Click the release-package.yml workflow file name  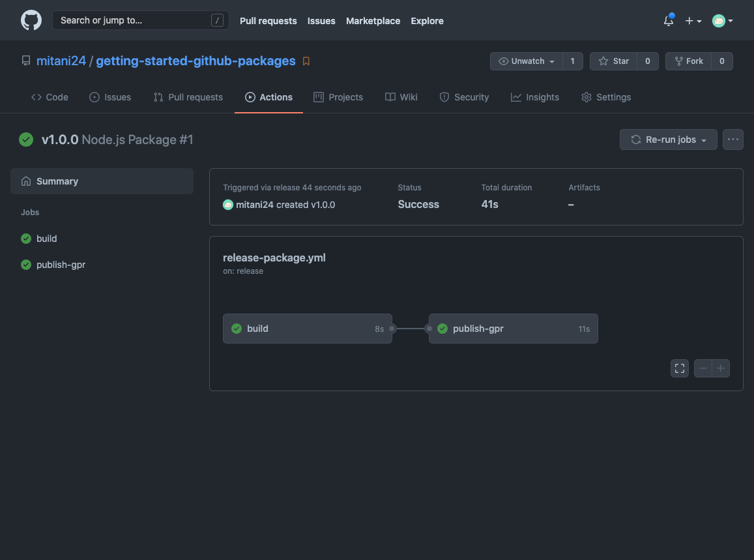tap(274, 258)
